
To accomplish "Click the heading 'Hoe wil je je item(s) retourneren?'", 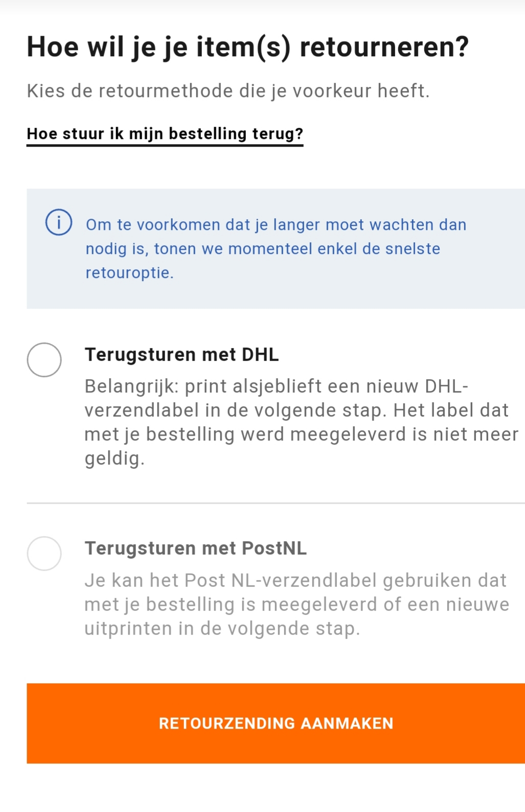I will (247, 47).
